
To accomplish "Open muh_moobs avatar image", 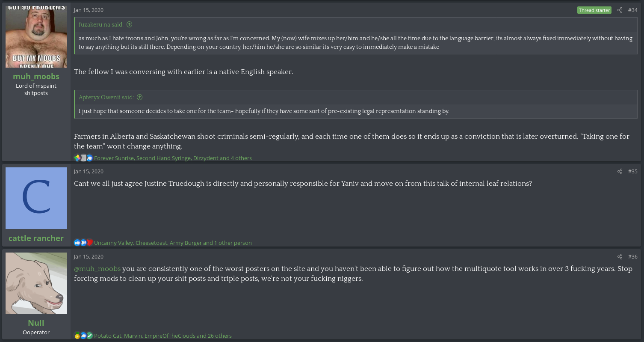I will point(36,37).
